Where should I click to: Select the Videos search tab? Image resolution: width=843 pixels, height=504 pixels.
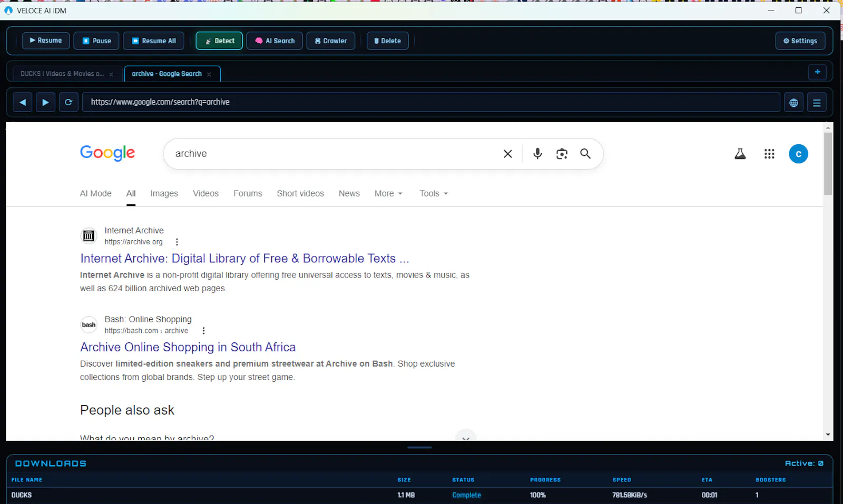(205, 194)
